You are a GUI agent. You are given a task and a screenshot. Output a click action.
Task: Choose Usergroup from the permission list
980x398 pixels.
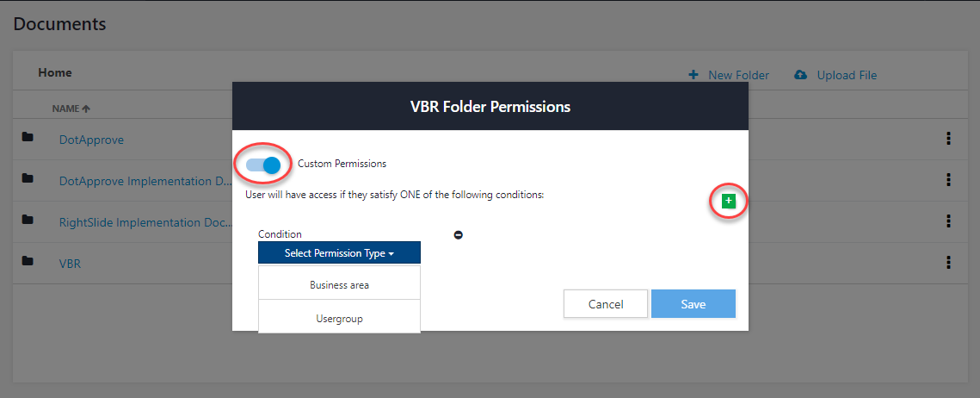coord(339,319)
